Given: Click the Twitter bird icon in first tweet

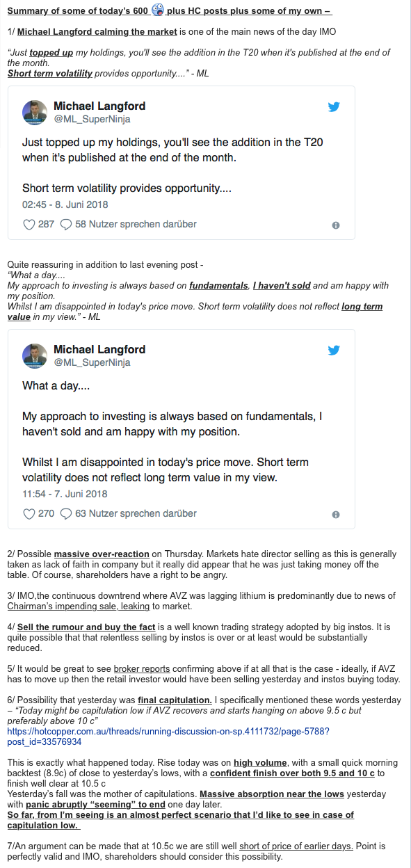Looking at the screenshot, I should 334,107.
